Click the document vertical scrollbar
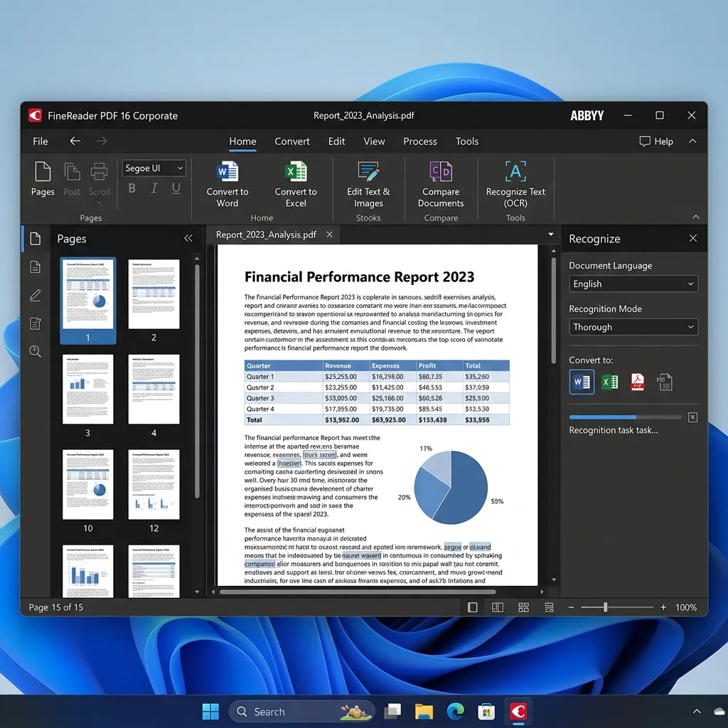Viewport: 728px width, 728px height. [x=553, y=310]
